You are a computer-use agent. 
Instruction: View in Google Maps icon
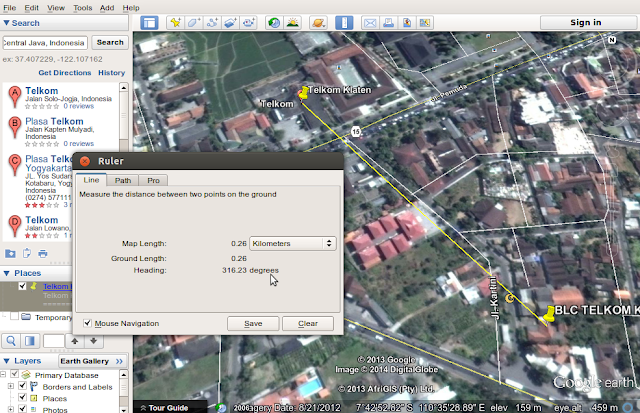point(425,23)
